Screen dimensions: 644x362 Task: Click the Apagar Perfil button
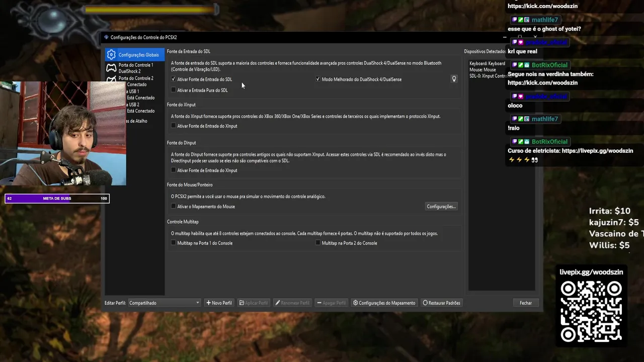click(331, 303)
